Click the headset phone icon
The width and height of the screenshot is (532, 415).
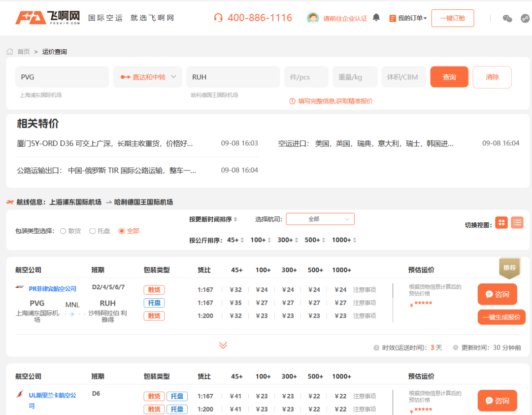coord(218,18)
